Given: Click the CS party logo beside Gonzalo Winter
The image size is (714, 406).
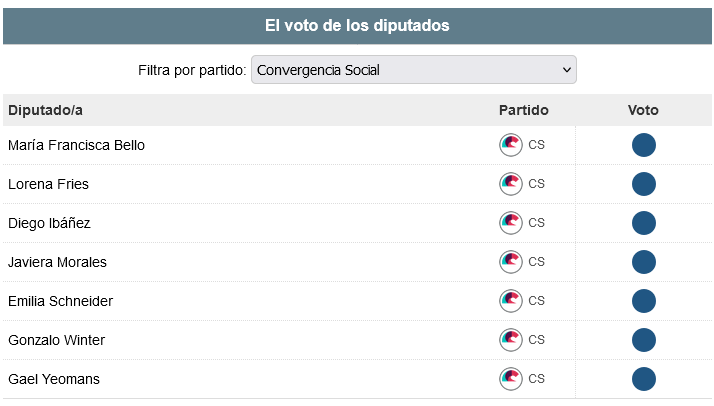Looking at the screenshot, I should point(511,340).
